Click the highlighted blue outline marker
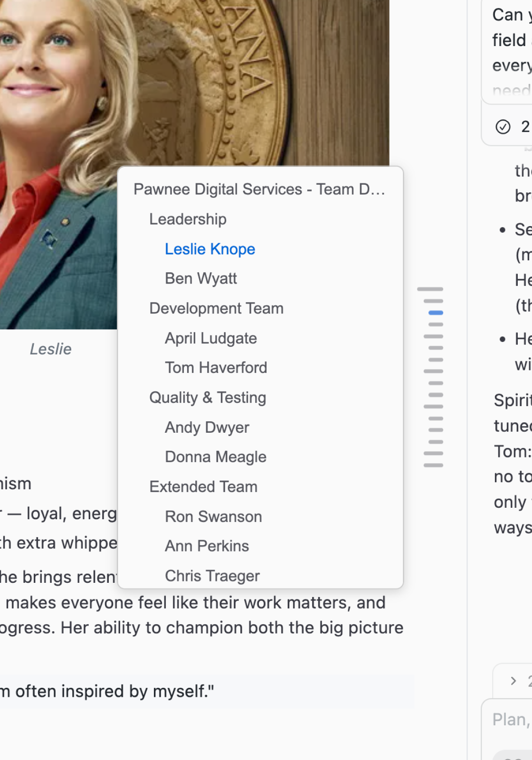Screen dimensions: 532x760 [436, 313]
